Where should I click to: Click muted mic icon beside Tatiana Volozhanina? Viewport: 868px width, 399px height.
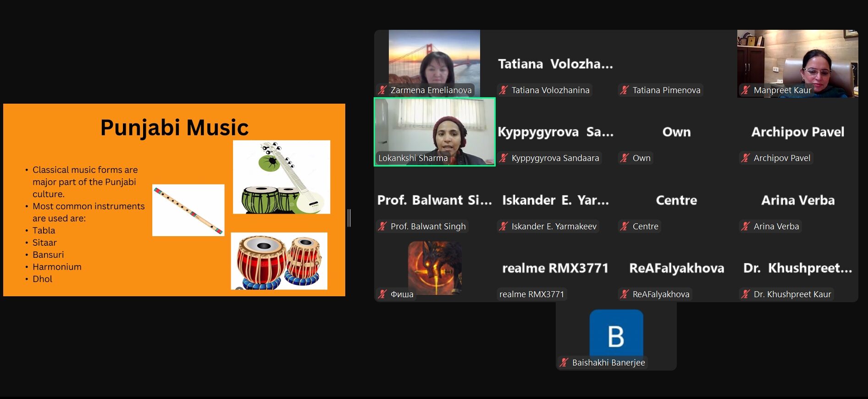point(503,90)
